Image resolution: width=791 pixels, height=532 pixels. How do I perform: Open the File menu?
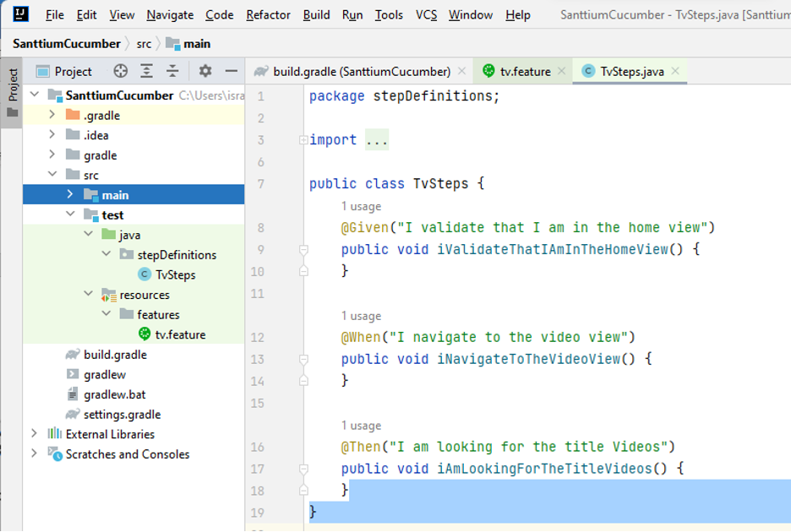click(x=54, y=15)
